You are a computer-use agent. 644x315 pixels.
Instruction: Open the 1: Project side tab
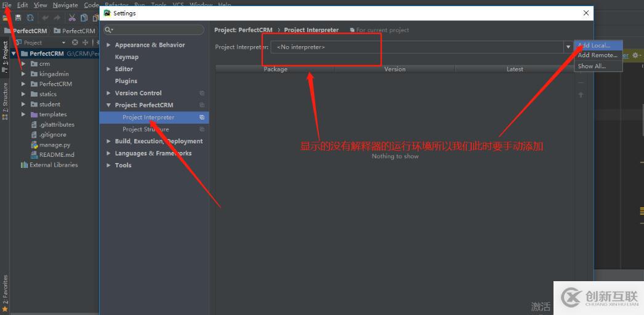(x=5, y=57)
